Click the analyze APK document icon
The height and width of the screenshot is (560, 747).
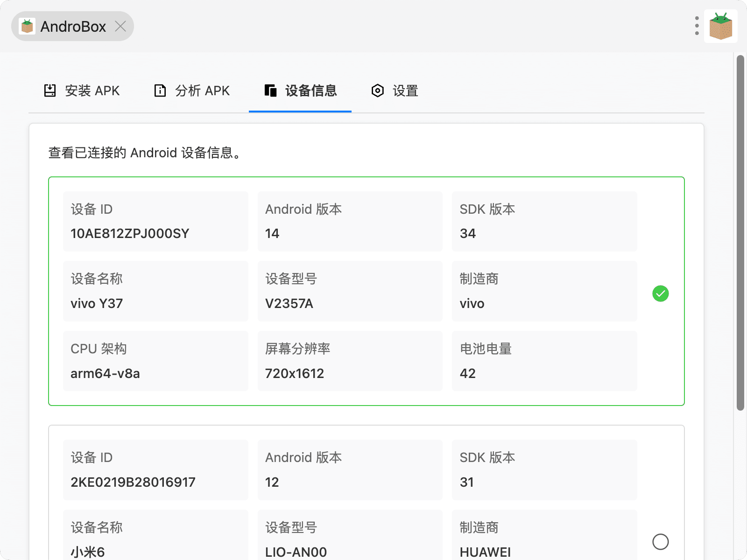160,91
